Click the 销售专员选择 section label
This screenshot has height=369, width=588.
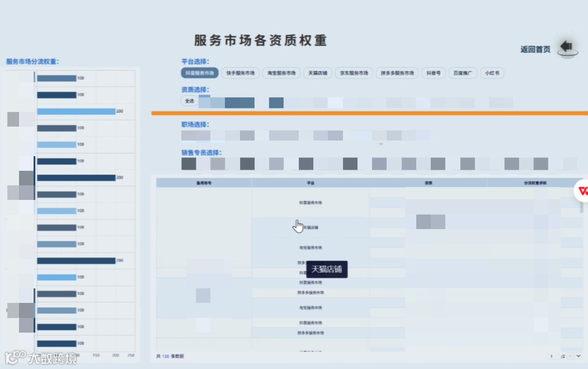(201, 152)
